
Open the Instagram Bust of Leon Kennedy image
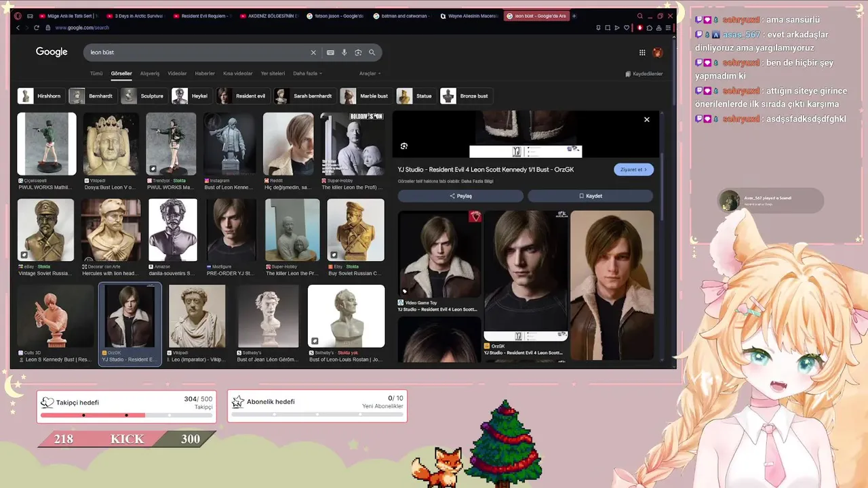230,144
